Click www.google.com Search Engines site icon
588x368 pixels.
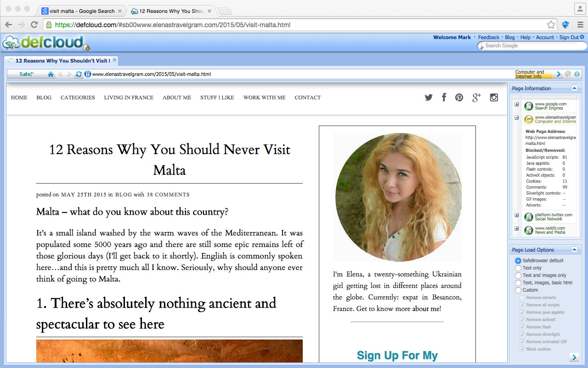[x=529, y=106]
